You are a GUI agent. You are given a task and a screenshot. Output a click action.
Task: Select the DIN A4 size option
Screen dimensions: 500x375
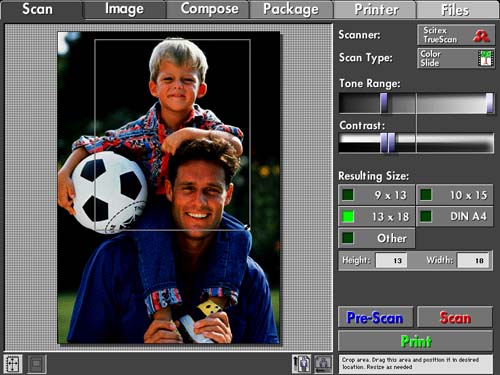coord(455,217)
